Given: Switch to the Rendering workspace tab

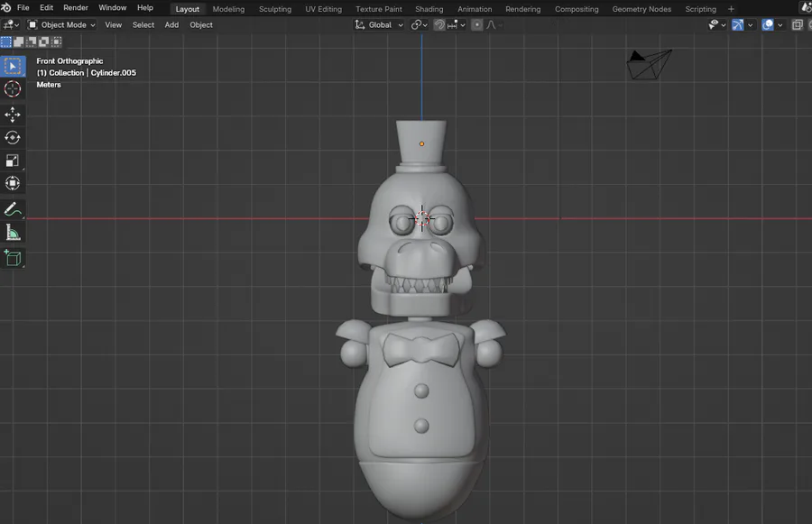Looking at the screenshot, I should pos(522,9).
